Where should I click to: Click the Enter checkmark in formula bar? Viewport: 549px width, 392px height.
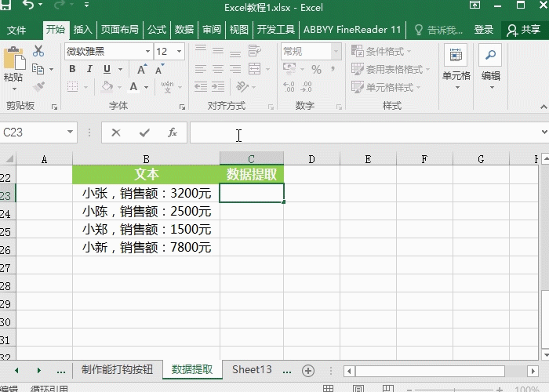[x=144, y=133]
